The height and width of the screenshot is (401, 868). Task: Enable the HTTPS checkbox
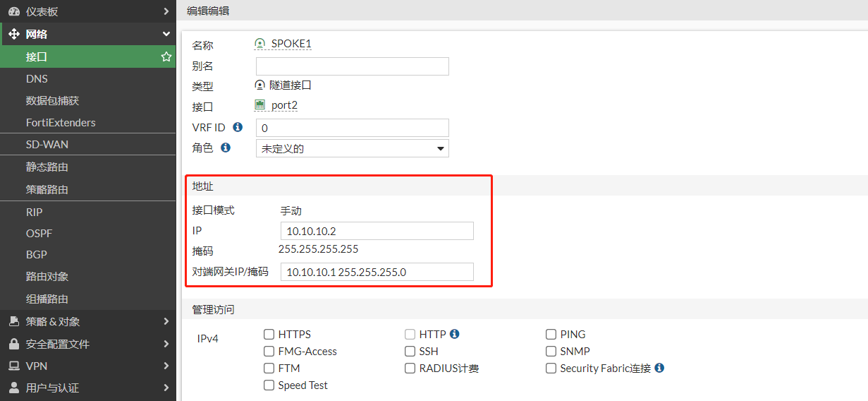(269, 335)
